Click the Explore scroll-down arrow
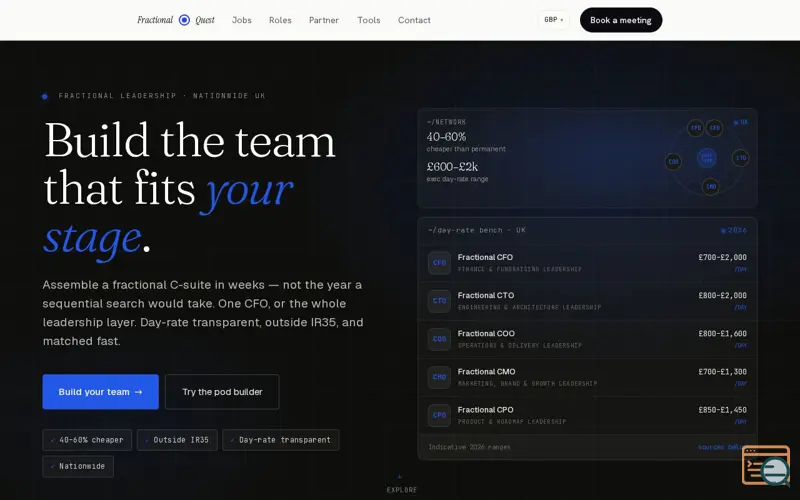The image size is (800, 500). pos(401,478)
